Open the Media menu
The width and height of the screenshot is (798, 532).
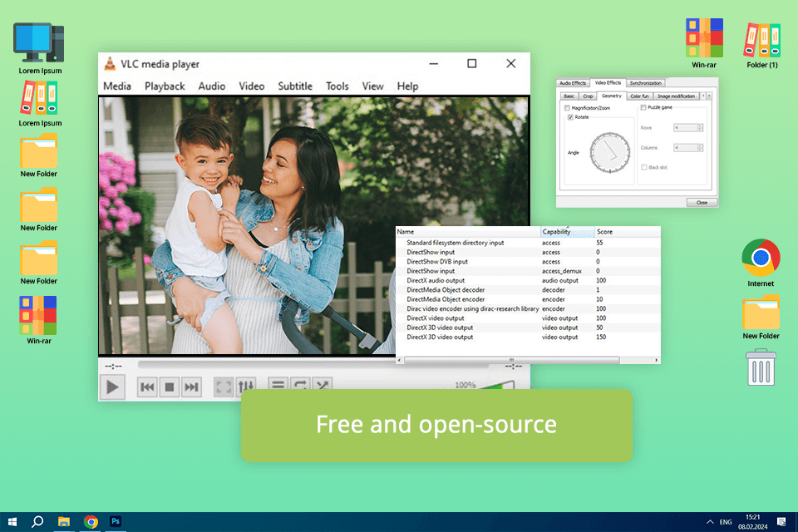117,86
